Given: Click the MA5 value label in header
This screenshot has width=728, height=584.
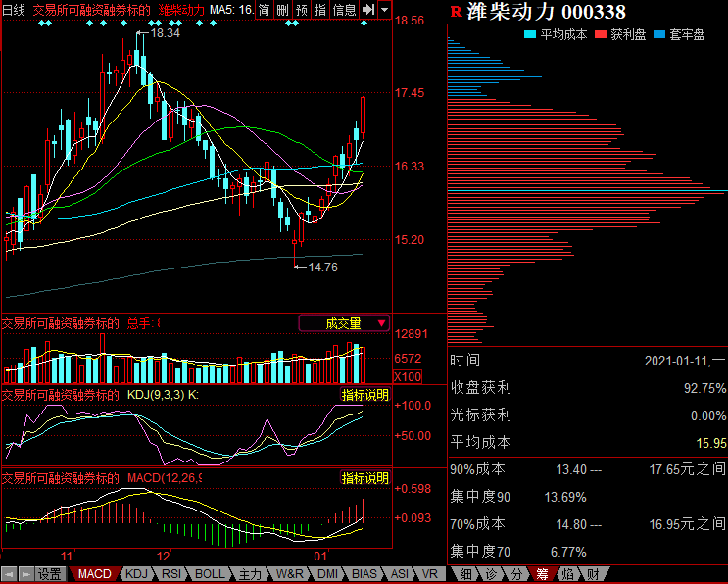Looking at the screenshot, I should coord(231,10).
